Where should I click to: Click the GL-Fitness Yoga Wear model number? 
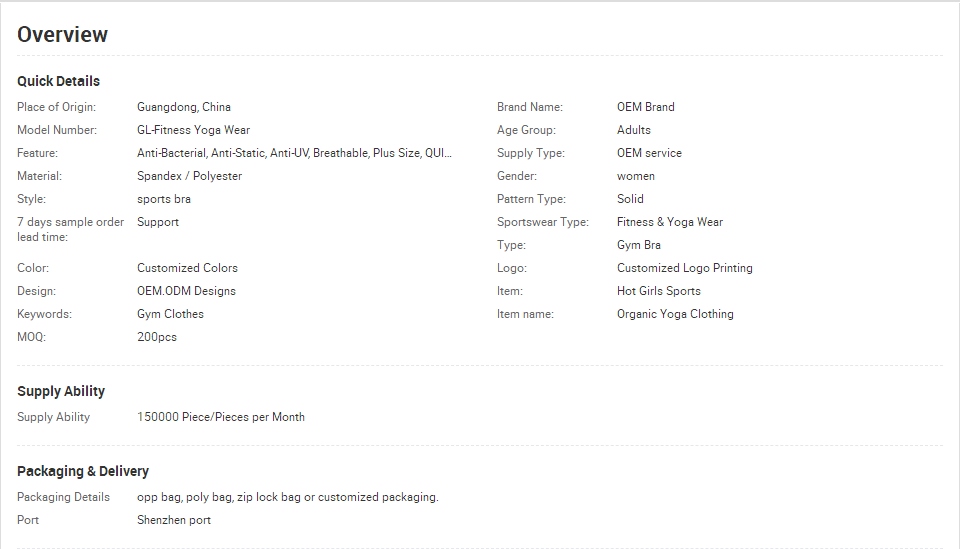(193, 130)
